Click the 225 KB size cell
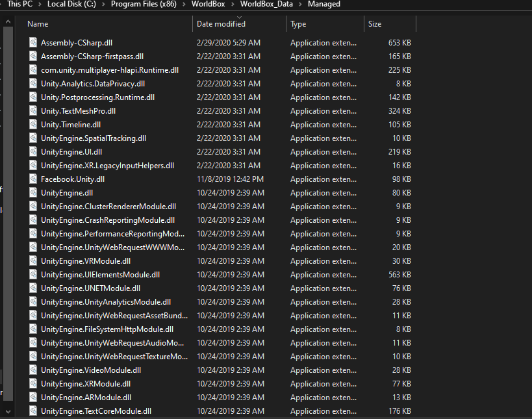 399,70
